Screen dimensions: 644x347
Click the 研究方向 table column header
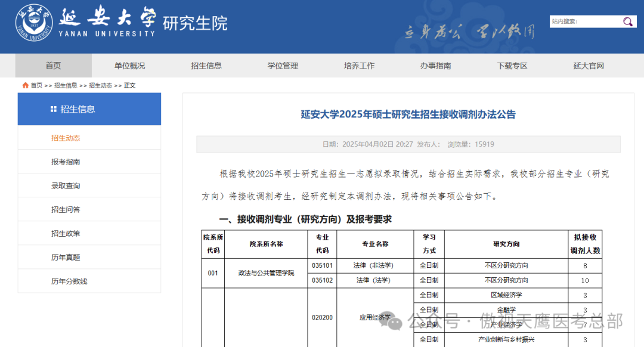pyautogui.click(x=506, y=244)
